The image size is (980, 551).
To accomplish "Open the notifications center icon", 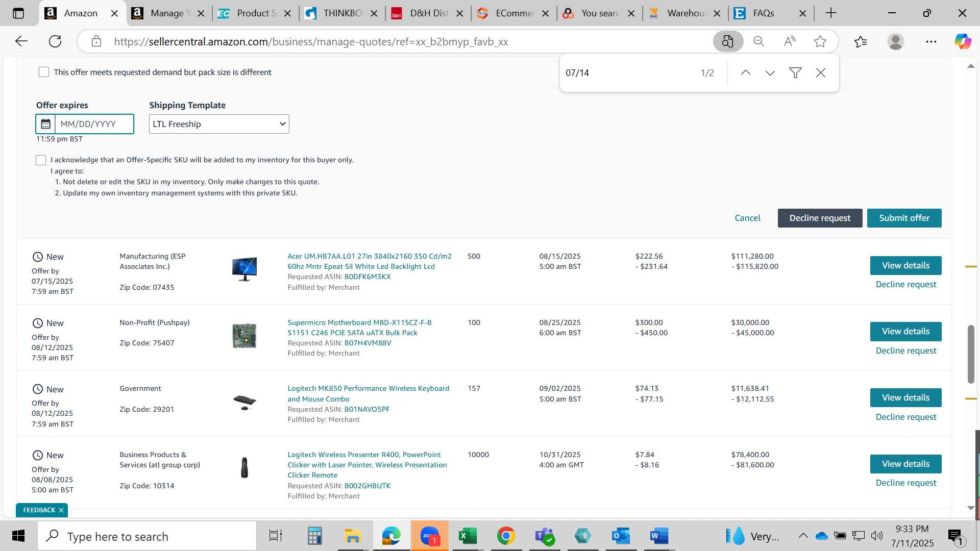I will point(955,537).
